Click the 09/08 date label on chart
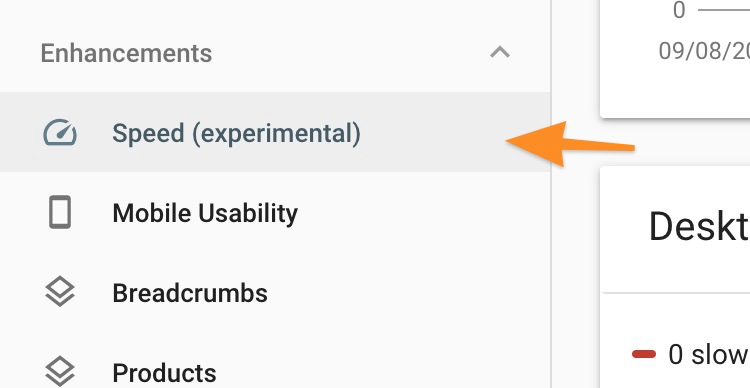The image size is (750, 388). (x=704, y=51)
